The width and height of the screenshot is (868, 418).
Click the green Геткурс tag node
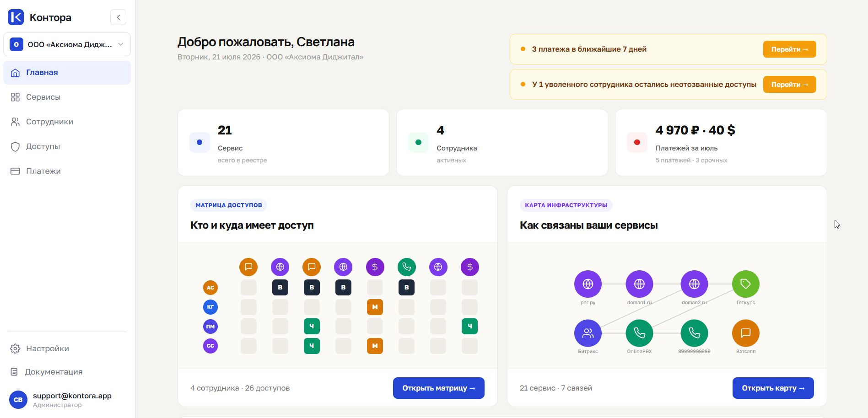click(746, 284)
